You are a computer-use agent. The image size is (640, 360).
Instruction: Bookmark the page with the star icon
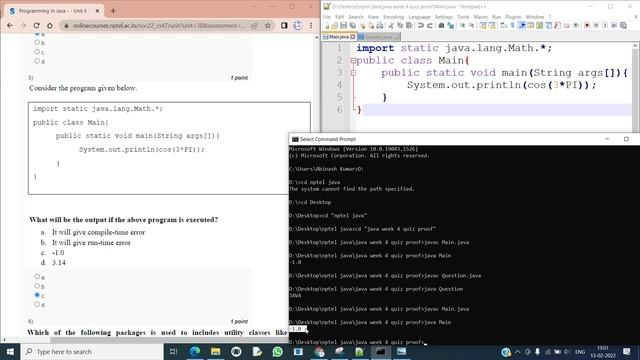click(x=268, y=25)
